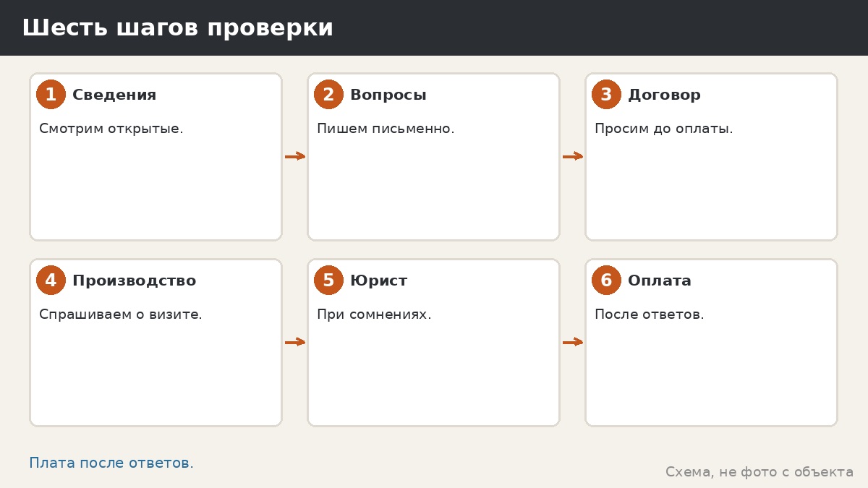Click the orange number 6 badge

click(x=606, y=281)
